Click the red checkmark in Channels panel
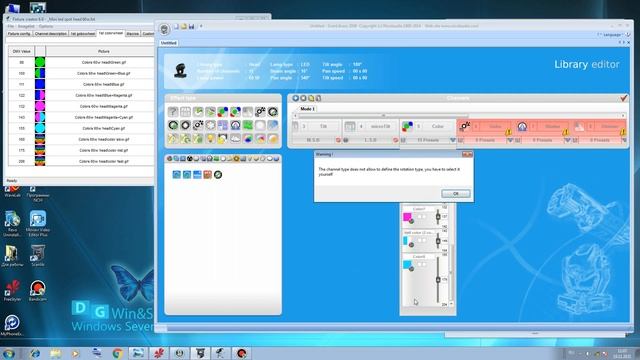Image resolution: width=640 pixels, height=360 pixels. point(623,98)
